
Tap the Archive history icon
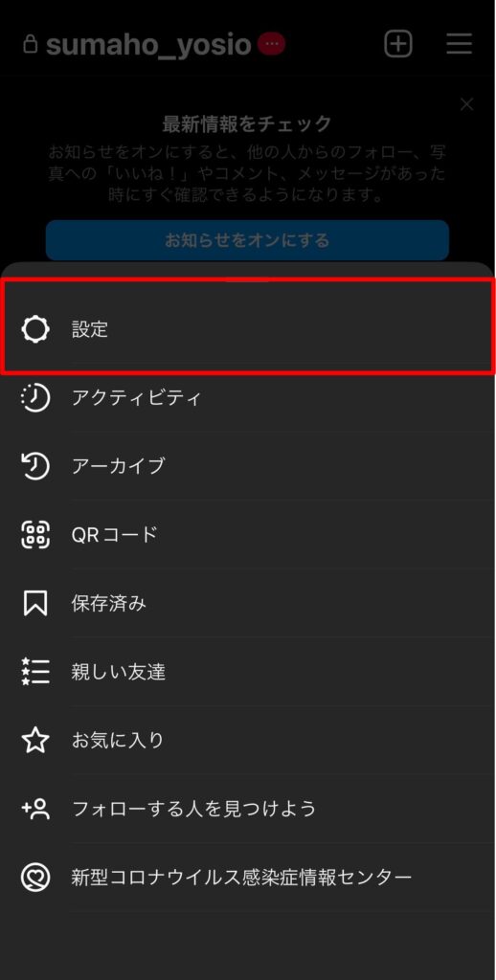click(x=35, y=466)
